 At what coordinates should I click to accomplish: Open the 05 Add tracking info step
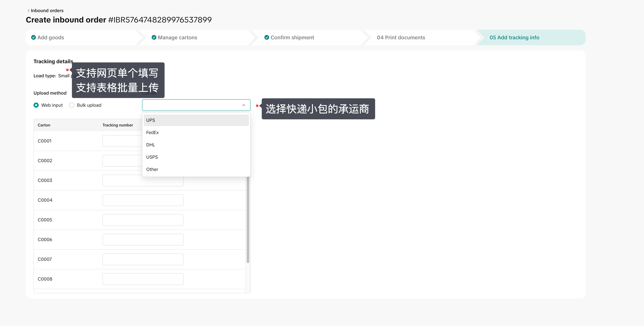[x=514, y=38]
